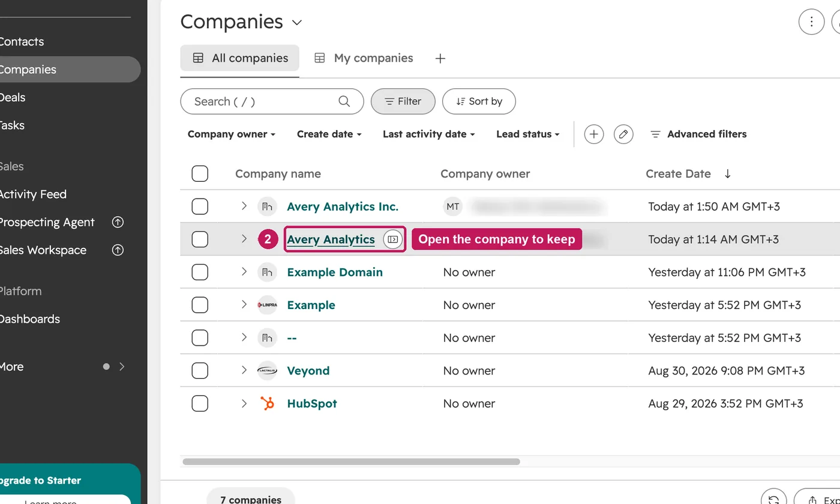The height and width of the screenshot is (504, 840).
Task: Click the Example company Linpra logo
Action: coord(268,305)
